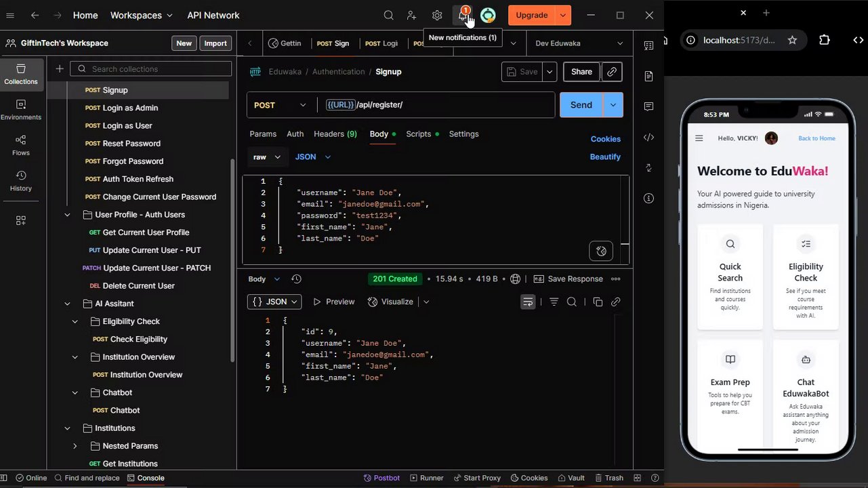This screenshot has height=488, width=868.
Task: Switch to the Headers (9) tab
Action: pyautogui.click(x=335, y=134)
